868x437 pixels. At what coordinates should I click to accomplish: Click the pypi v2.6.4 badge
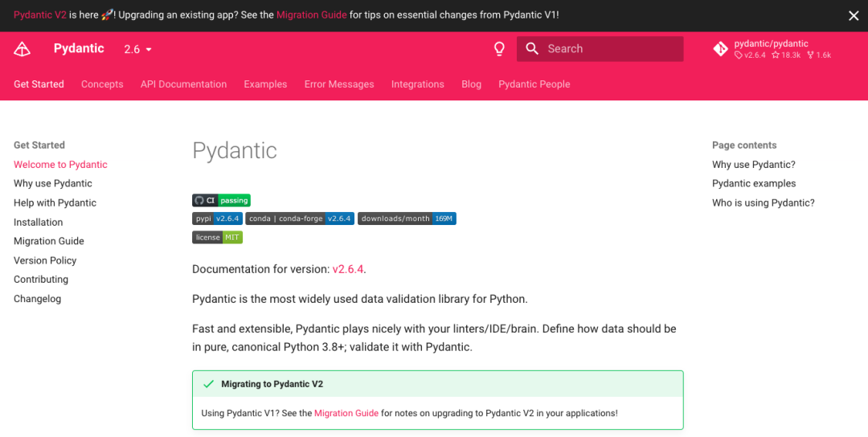(x=217, y=218)
